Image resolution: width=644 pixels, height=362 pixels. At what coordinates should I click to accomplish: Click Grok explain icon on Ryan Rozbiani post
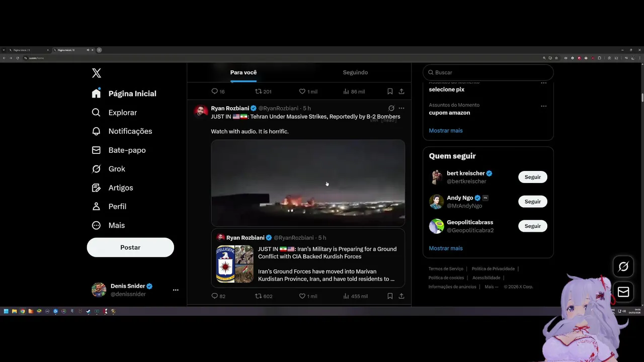[x=391, y=108]
